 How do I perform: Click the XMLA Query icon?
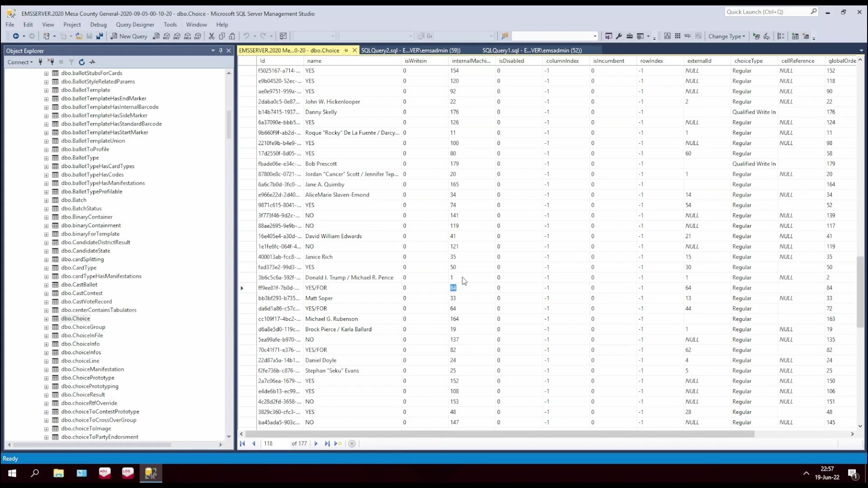click(x=188, y=36)
